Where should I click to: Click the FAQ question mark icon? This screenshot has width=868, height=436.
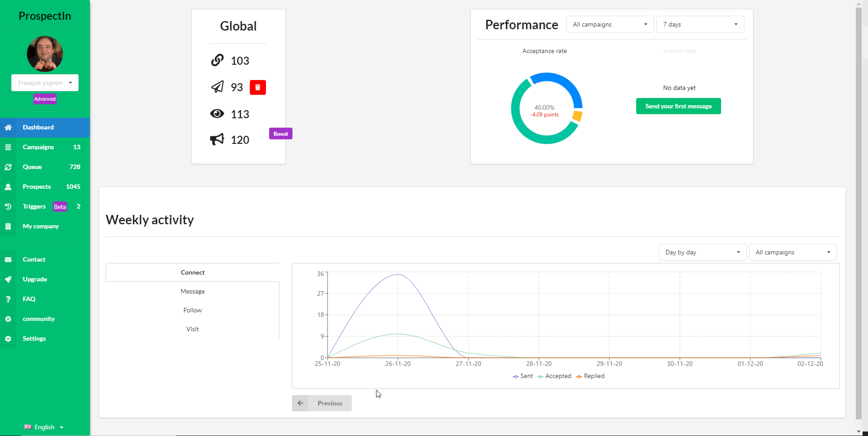(8, 299)
